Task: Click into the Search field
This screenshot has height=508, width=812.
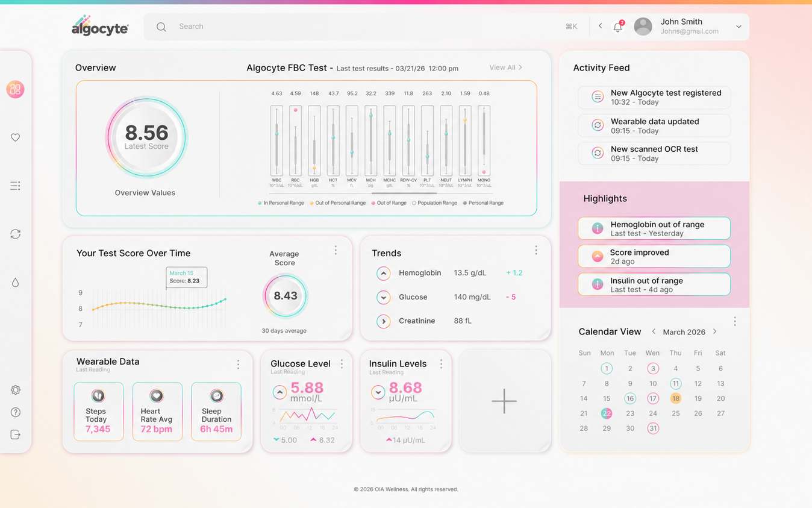Action: click(361, 27)
